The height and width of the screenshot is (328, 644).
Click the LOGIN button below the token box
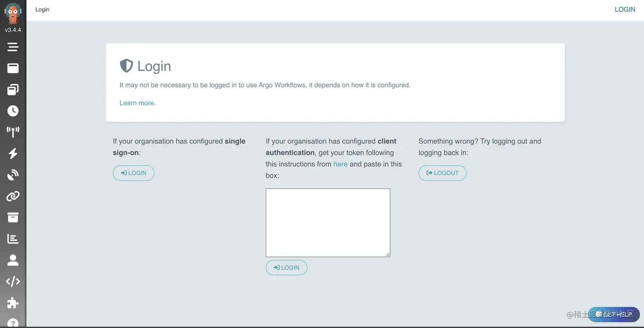click(x=286, y=268)
